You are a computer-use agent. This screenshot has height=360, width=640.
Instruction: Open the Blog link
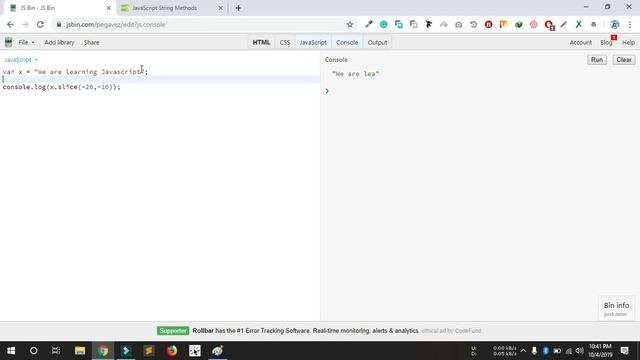click(606, 42)
